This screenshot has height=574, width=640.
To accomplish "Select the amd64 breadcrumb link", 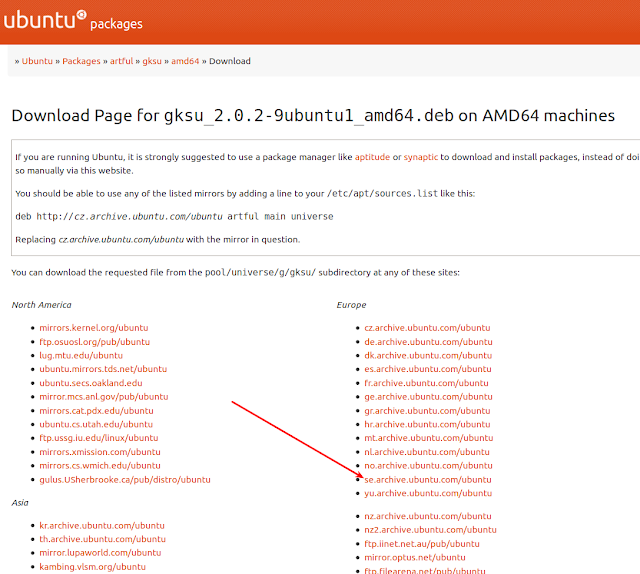I will [x=185, y=61].
